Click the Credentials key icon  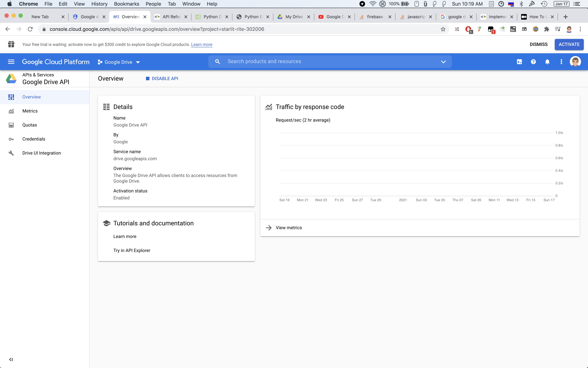pyautogui.click(x=11, y=139)
